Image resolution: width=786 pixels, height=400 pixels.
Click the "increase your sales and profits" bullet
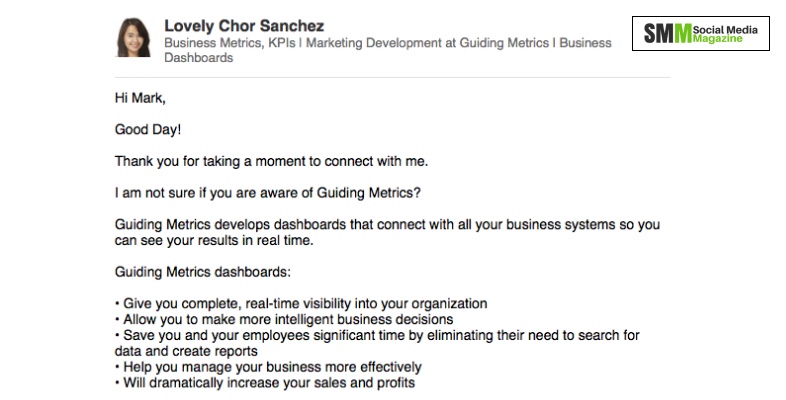[x=265, y=383]
